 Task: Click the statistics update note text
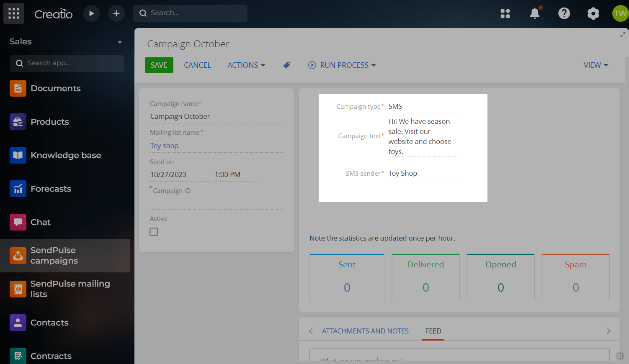point(382,238)
